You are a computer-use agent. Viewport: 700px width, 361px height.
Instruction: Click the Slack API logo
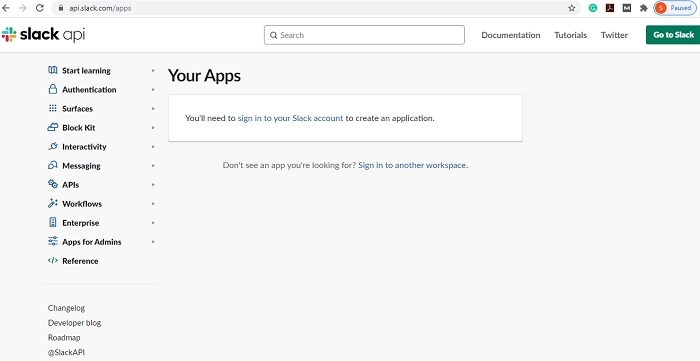(43, 34)
